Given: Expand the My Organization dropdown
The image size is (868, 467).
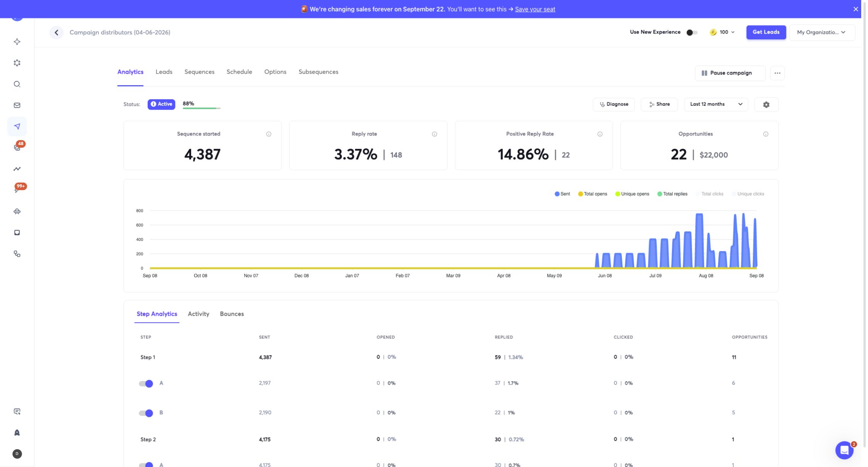Looking at the screenshot, I should click(822, 32).
